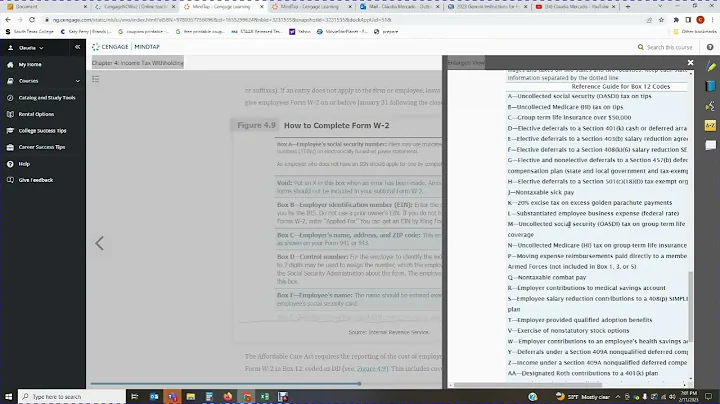Click the browser address bar
The width and height of the screenshot is (720, 404).
tap(340, 20)
